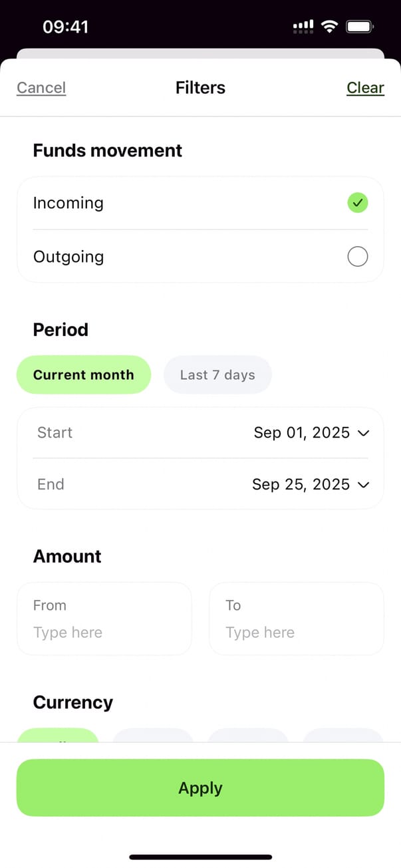The width and height of the screenshot is (401, 868).
Task: Open the Sep 25, 2025 date picker
Action: [301, 485]
